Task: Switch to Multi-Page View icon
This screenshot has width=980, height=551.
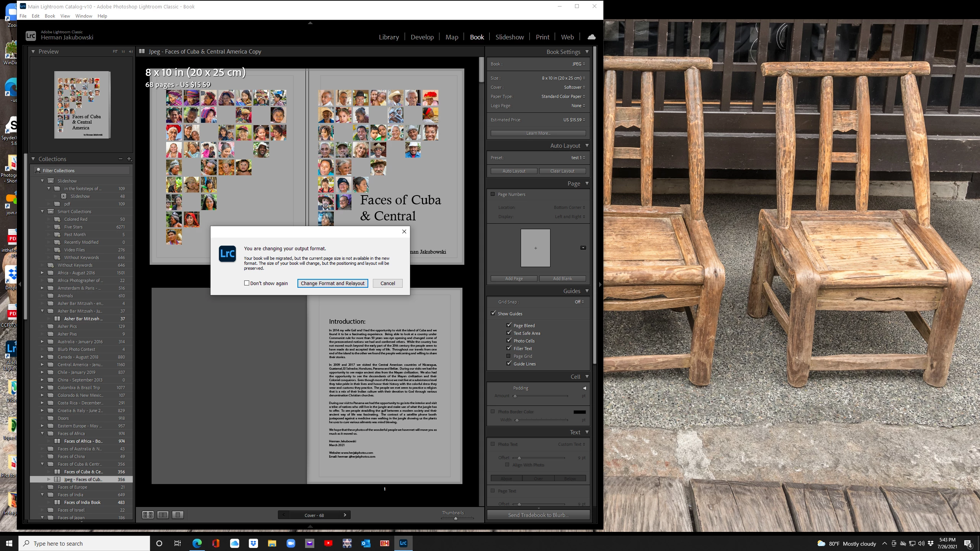Action: coord(148,515)
